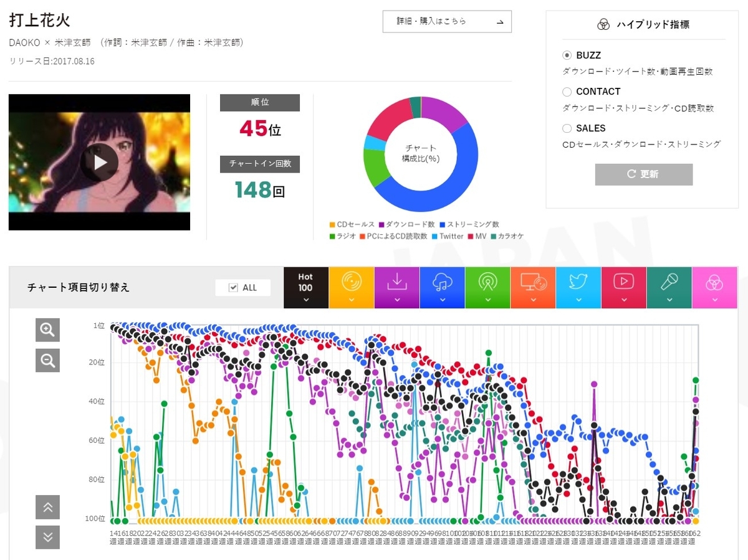Click the PCによるCD読取数 legend entry

393,236
